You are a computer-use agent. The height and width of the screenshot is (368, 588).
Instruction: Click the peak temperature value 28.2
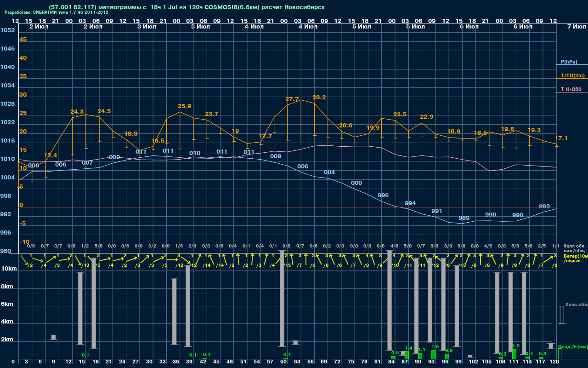(319, 98)
